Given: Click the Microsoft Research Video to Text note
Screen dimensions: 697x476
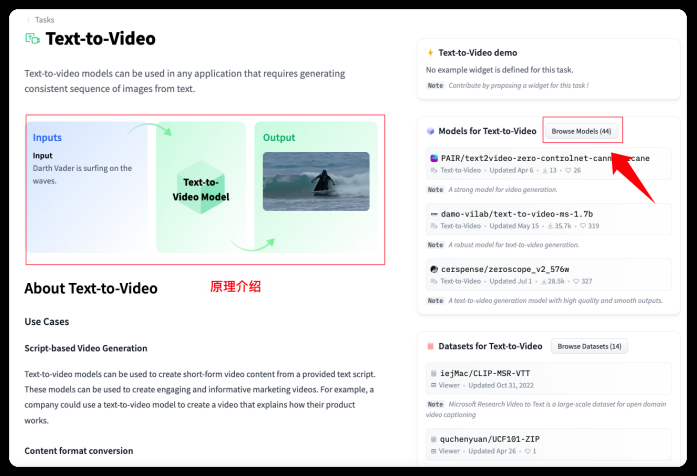Looking at the screenshot, I should click(546, 409).
